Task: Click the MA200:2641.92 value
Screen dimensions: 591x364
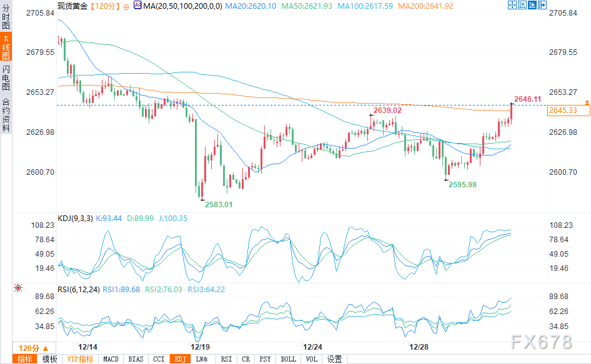Action: (x=425, y=6)
